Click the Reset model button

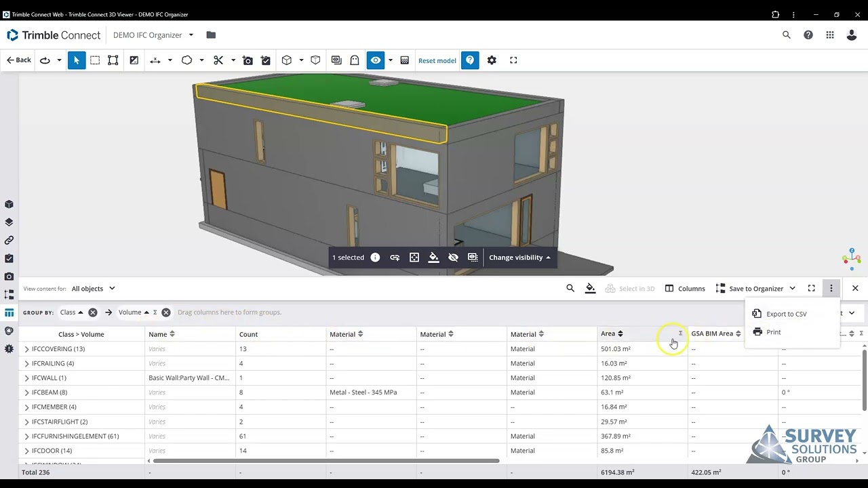click(437, 60)
